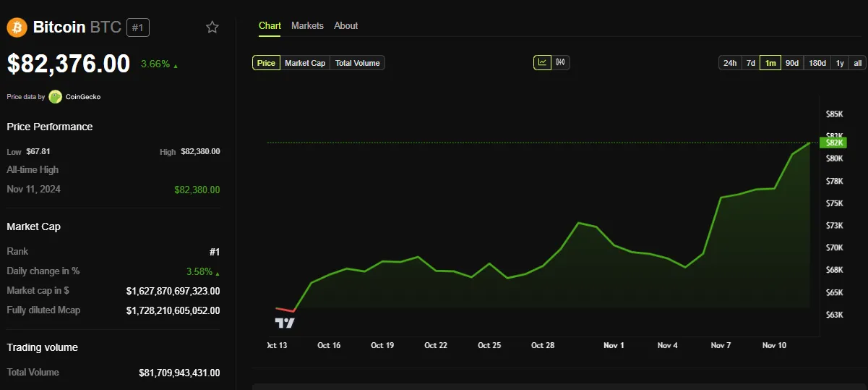Set chart range to 7d
This screenshot has width=868, height=390.
(751, 63)
